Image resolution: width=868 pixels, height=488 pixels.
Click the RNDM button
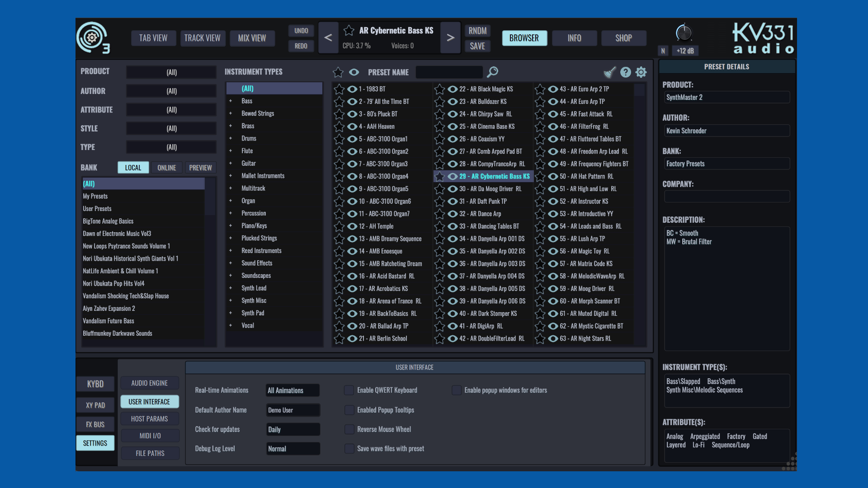[477, 31]
